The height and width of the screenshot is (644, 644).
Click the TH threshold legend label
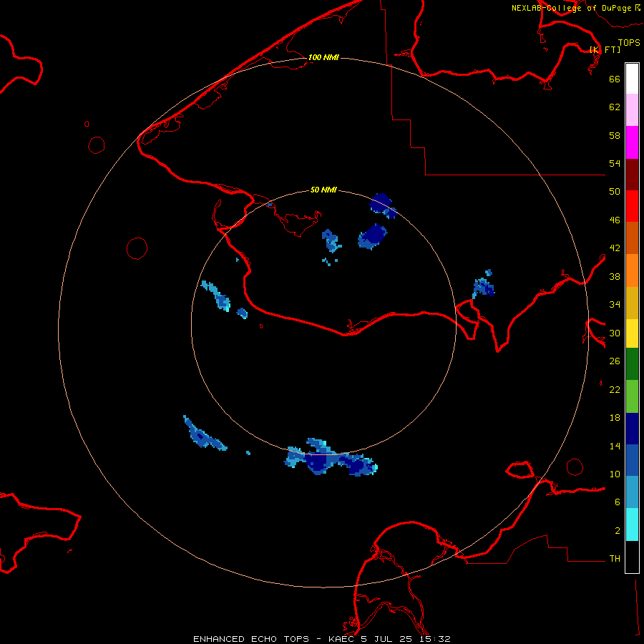tap(615, 559)
